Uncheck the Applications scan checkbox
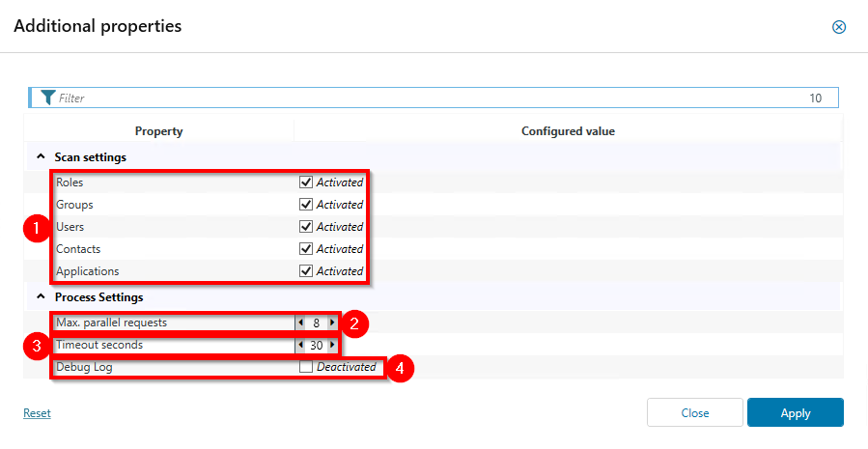 (306, 270)
